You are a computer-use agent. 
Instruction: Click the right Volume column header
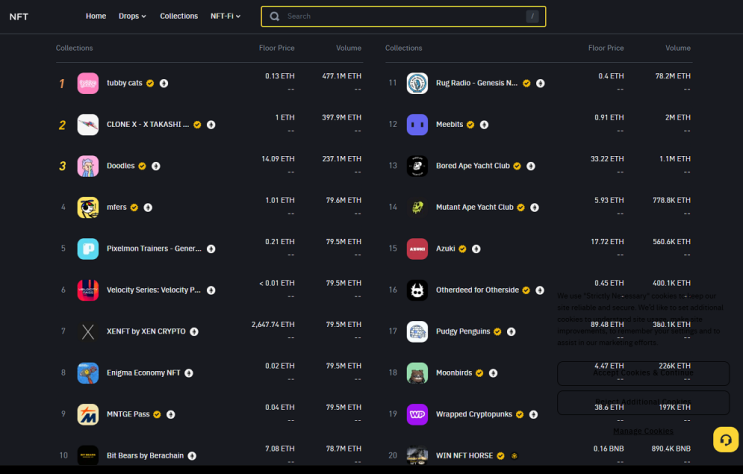click(x=678, y=48)
